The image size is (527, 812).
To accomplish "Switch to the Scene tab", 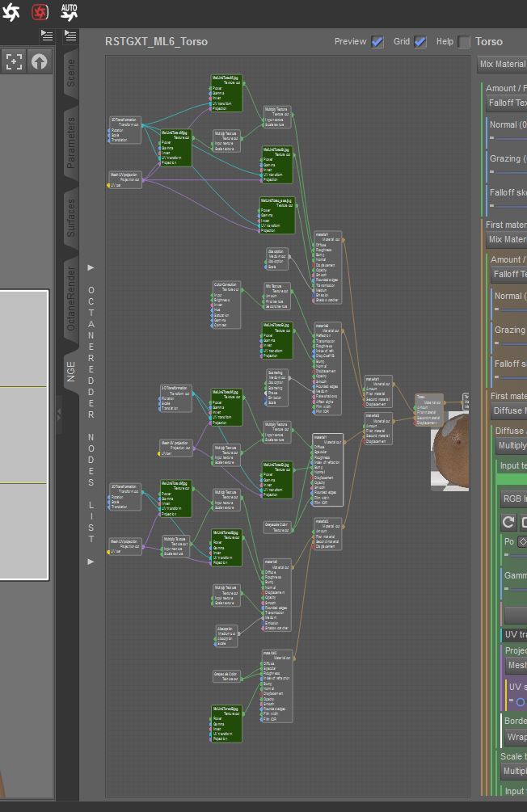I will pyautogui.click(x=71, y=73).
